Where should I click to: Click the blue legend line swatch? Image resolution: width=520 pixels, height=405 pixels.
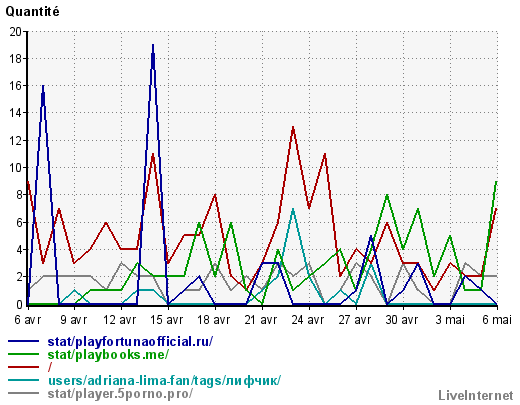(23, 341)
